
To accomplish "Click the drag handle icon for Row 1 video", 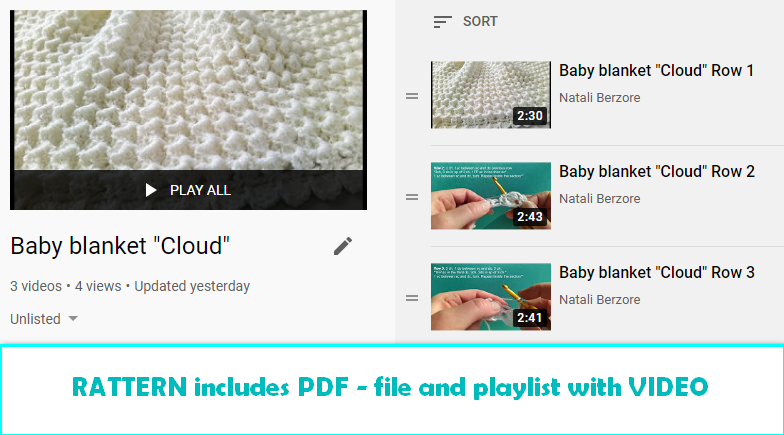I will [x=412, y=96].
